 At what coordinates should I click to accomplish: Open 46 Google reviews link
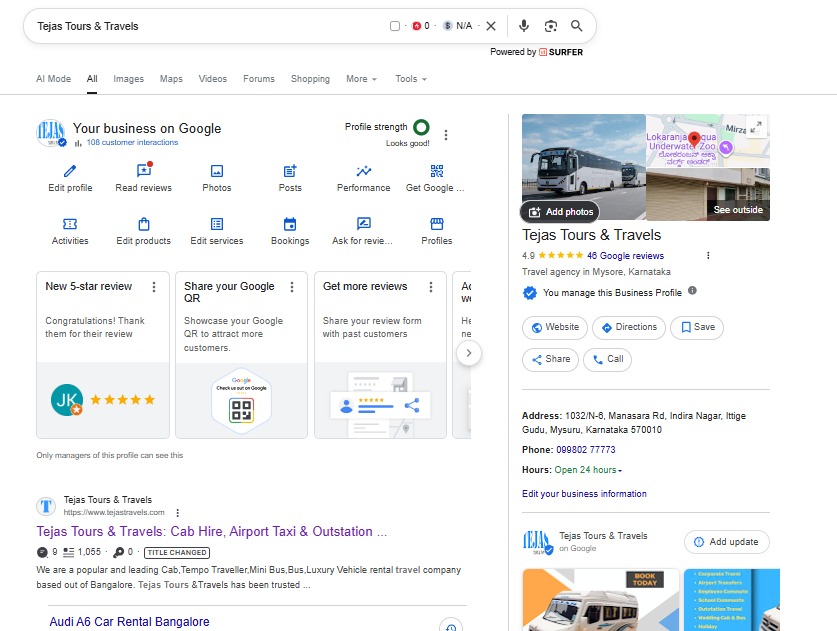(625, 256)
